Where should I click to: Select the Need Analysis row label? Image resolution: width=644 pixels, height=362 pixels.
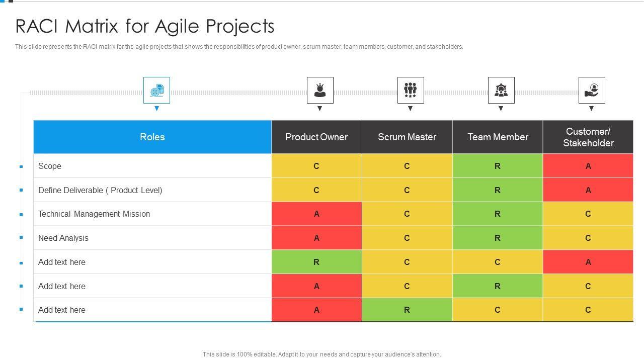[63, 238]
